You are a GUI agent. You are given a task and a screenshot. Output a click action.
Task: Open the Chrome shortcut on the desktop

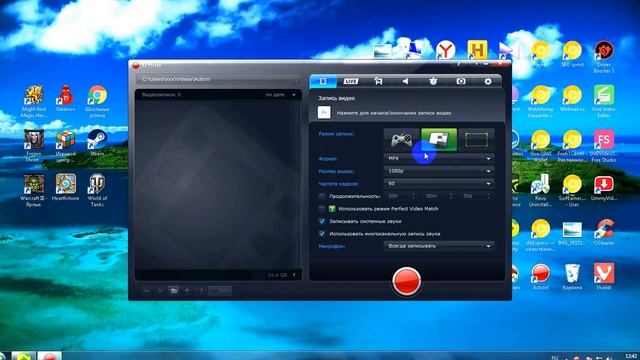pos(97,101)
